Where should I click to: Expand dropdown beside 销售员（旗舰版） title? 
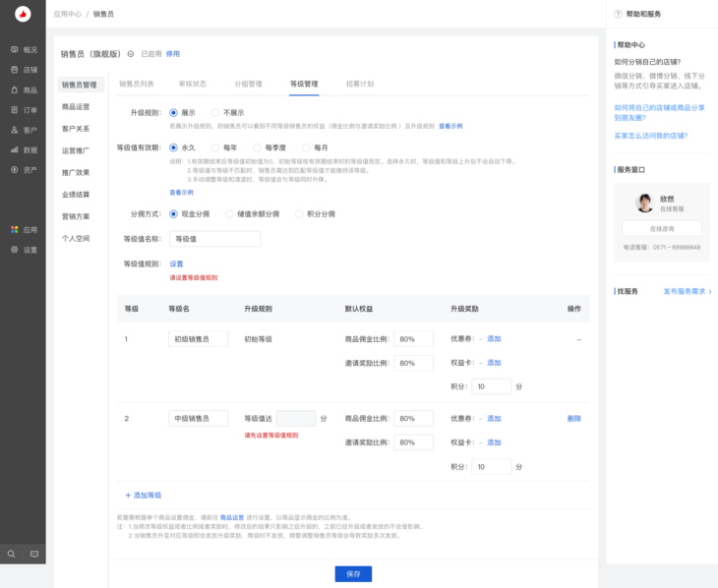click(x=131, y=54)
